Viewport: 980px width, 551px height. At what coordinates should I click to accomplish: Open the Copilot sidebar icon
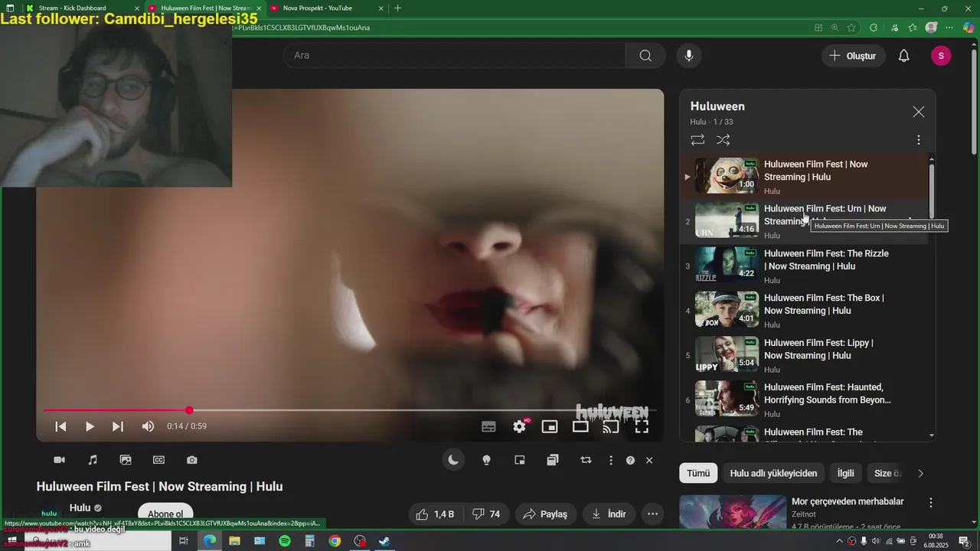tap(969, 28)
